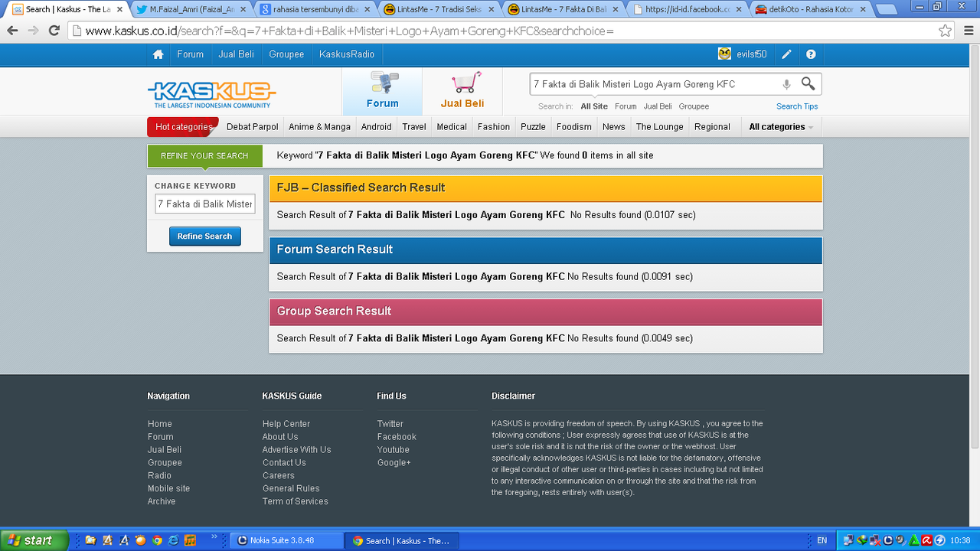Viewport: 980px width, 551px height.
Task: Open The Lounge category
Action: [659, 127]
